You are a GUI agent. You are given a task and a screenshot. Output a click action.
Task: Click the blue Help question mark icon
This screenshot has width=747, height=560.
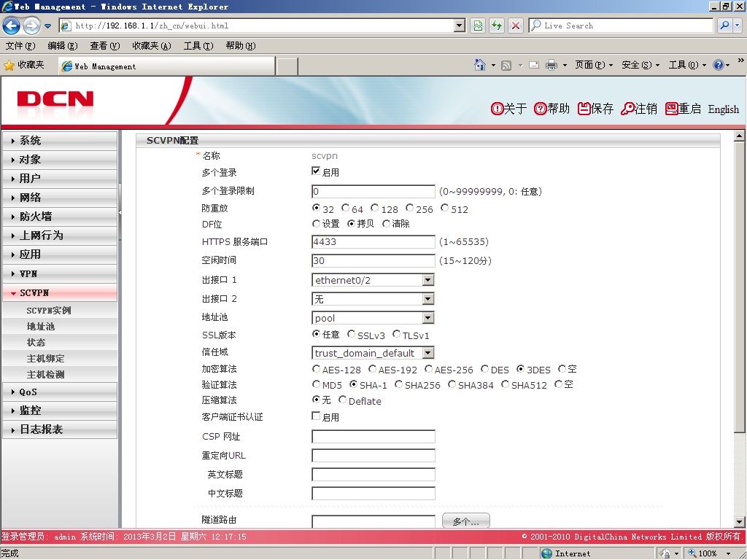(719, 65)
